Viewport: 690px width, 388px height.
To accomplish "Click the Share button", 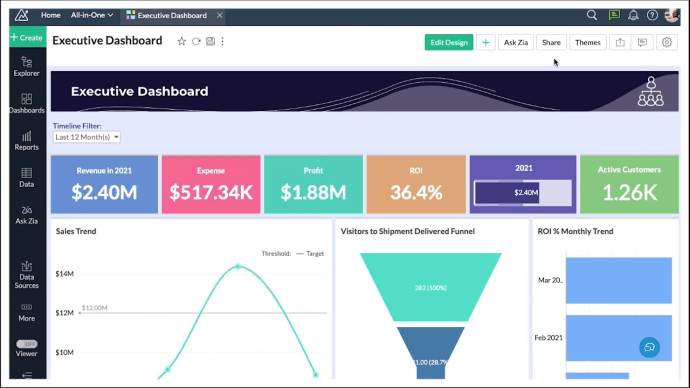I will (551, 42).
